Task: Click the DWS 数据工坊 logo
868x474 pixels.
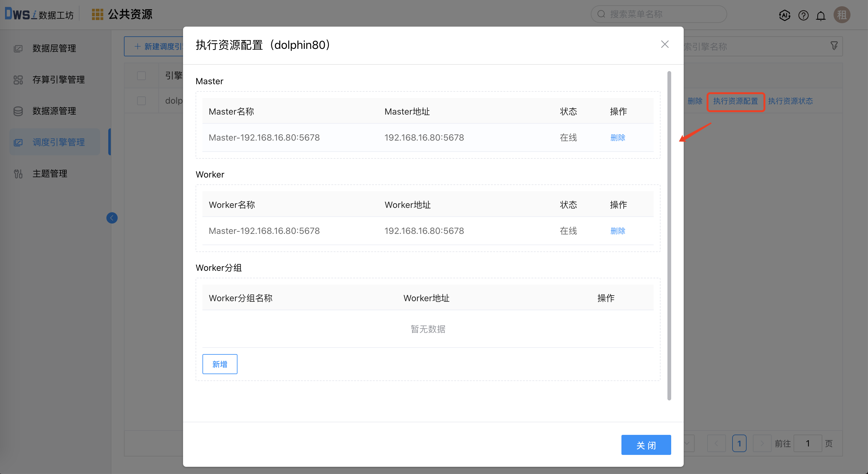Action: point(38,13)
